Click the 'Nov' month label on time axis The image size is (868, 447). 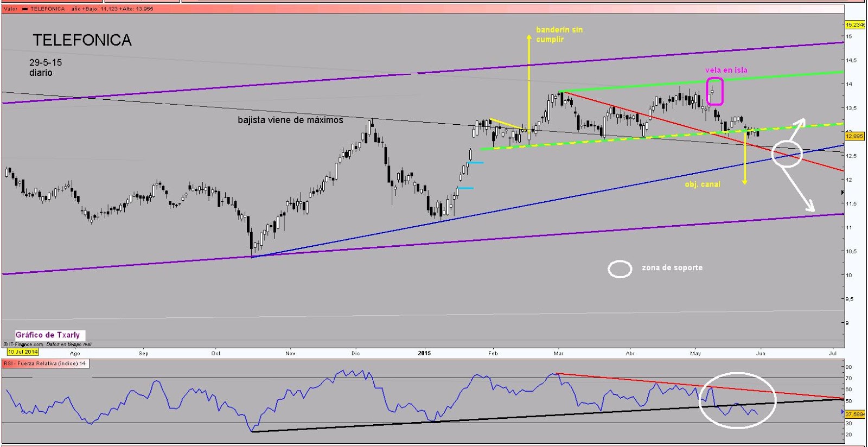(x=290, y=353)
